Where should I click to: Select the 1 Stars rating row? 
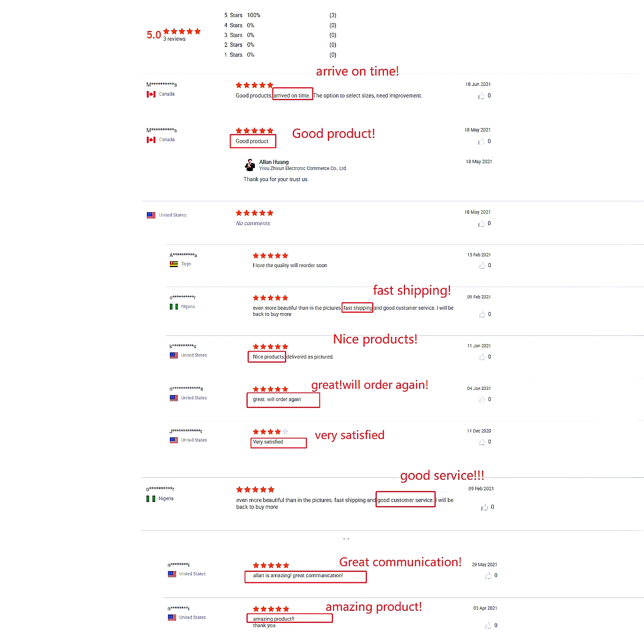tap(280, 55)
